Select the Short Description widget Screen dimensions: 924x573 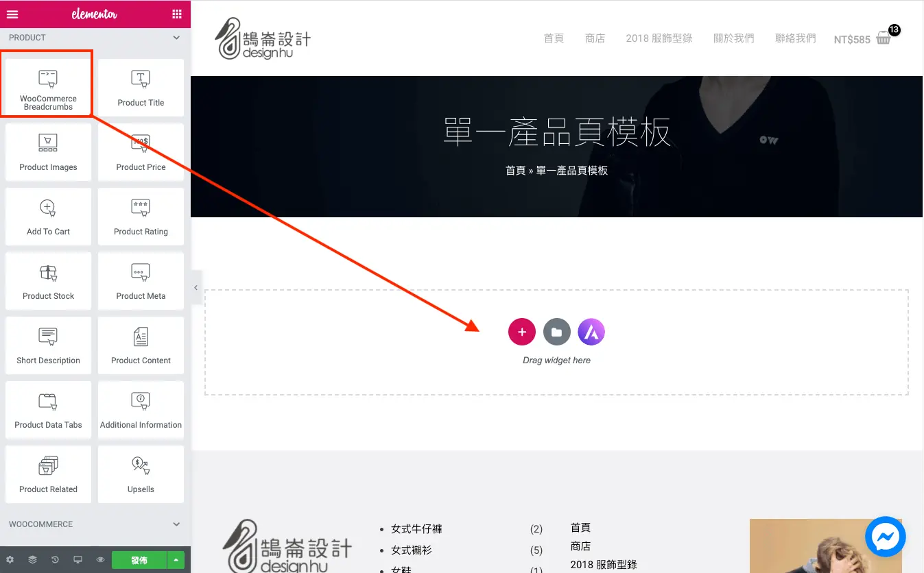click(48, 345)
